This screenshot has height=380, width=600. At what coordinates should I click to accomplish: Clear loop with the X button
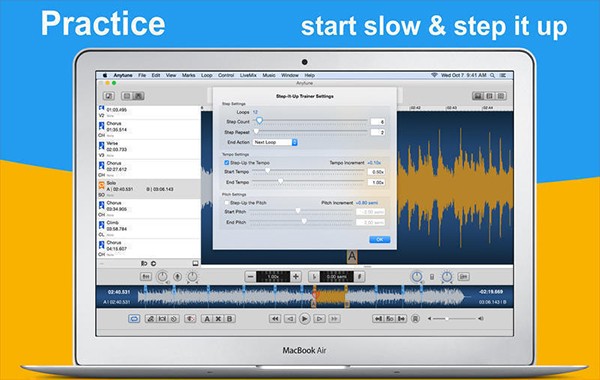[x=218, y=319]
